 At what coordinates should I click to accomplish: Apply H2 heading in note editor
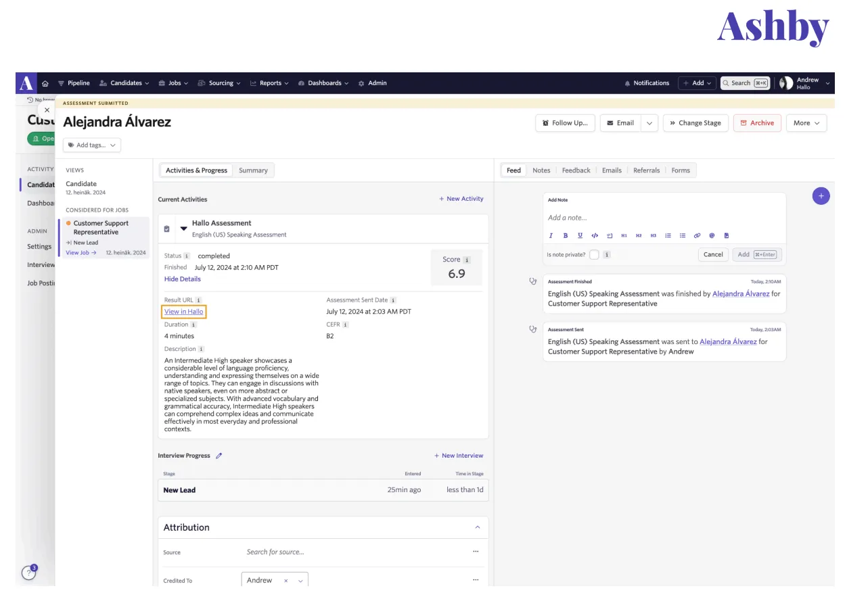coord(639,235)
